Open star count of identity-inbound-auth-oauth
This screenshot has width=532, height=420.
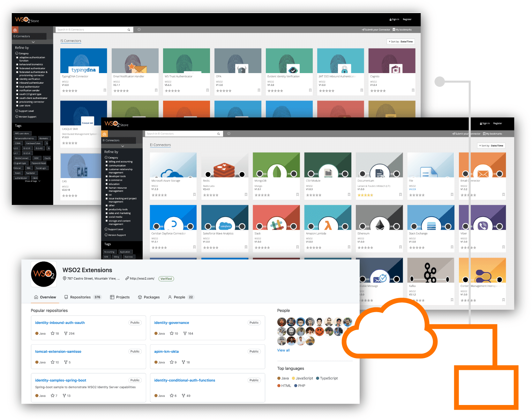click(x=55, y=334)
